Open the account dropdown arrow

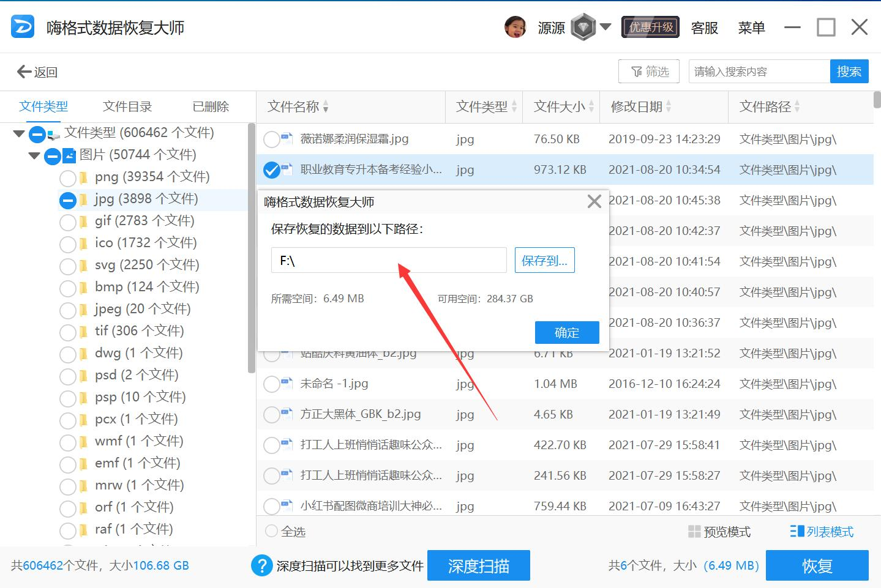click(605, 27)
